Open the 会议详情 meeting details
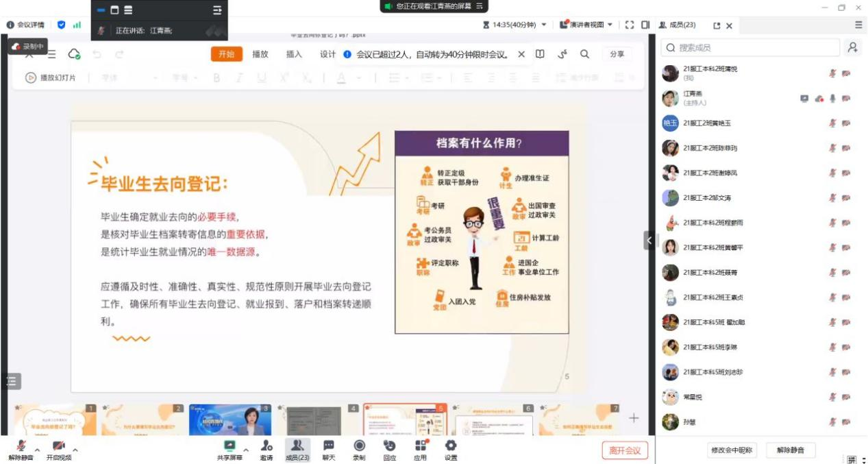 point(25,25)
